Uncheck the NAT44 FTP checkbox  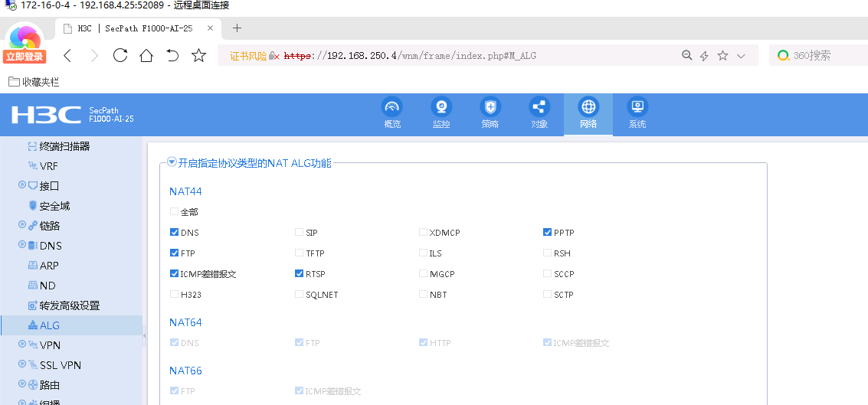pos(174,253)
